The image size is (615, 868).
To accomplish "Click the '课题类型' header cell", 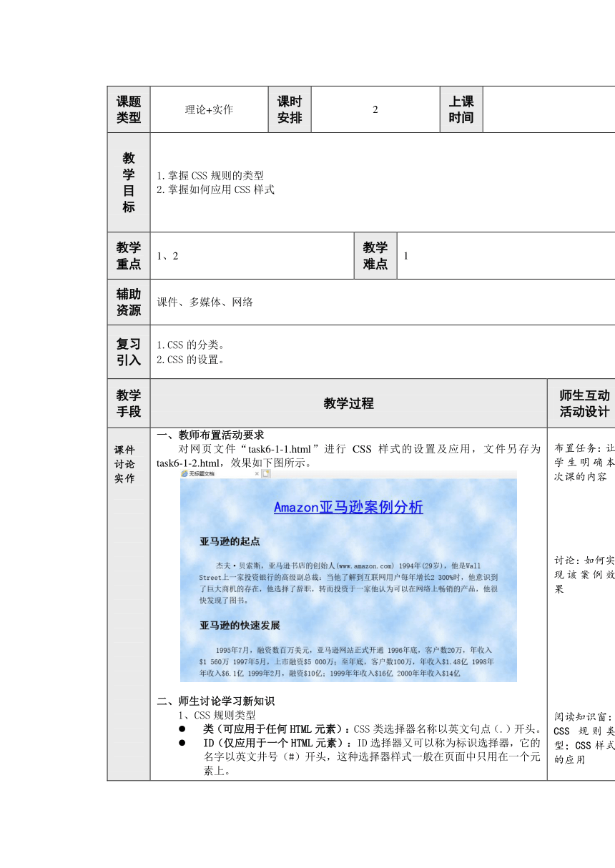I will click(x=129, y=109).
